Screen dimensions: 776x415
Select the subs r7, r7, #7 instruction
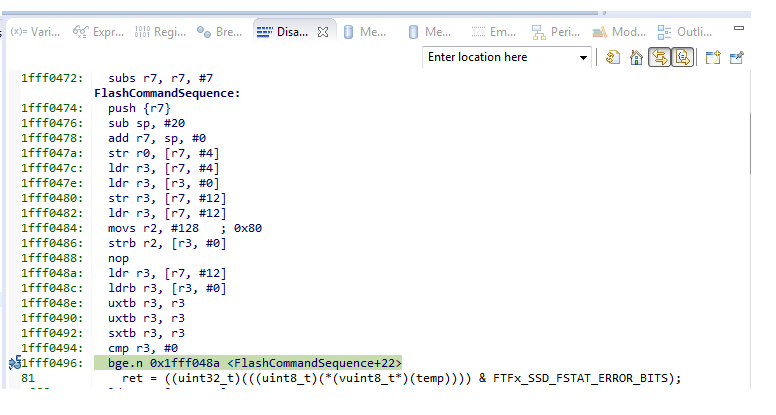(x=160, y=78)
